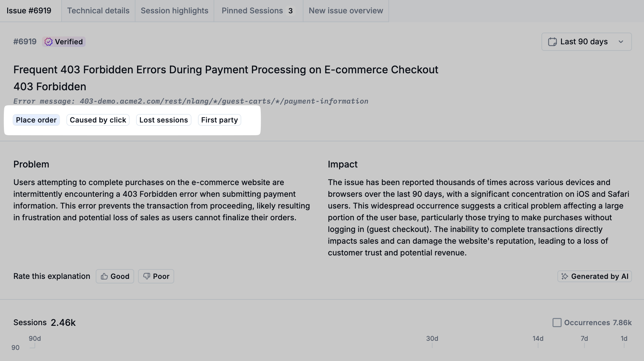Jump to the 7d timeline marker
Screen dimensions: 644x361
(584, 339)
